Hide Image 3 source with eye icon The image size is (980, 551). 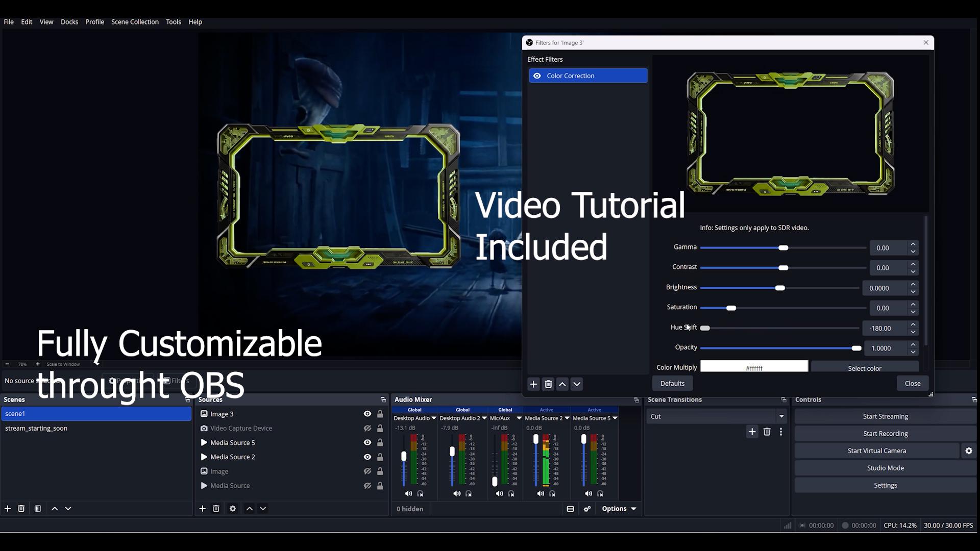(x=367, y=414)
